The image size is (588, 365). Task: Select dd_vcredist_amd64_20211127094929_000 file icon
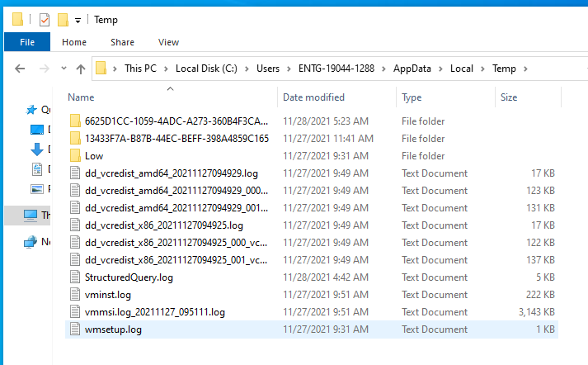(75, 191)
